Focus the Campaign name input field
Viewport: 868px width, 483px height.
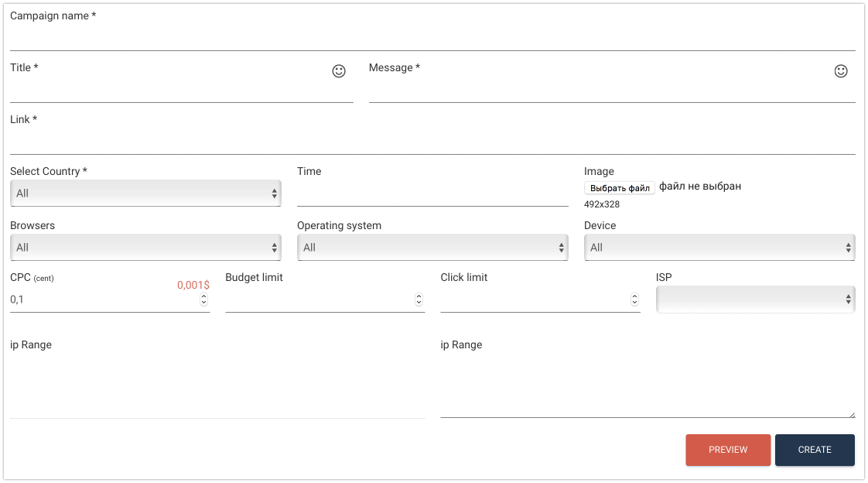tap(432, 37)
